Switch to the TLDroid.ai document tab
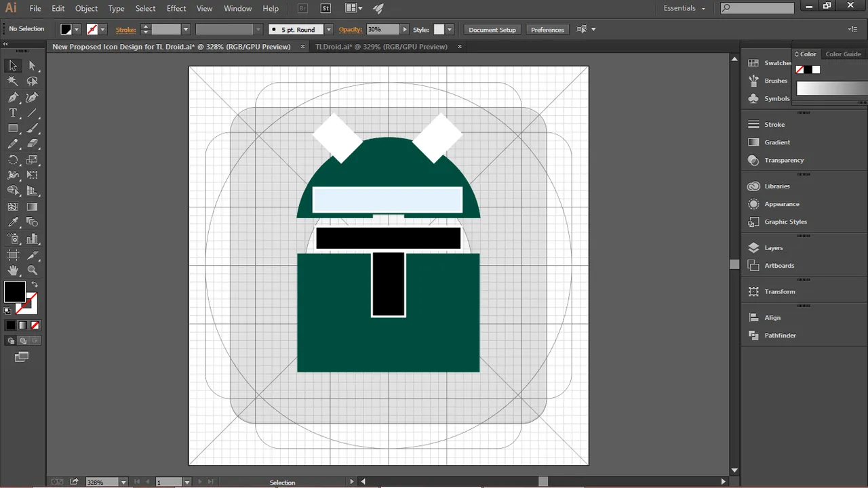The image size is (868, 488). 381,47
